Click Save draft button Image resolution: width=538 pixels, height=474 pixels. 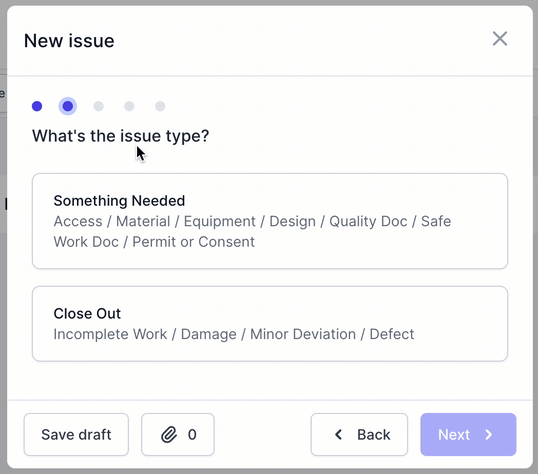pyautogui.click(x=76, y=435)
